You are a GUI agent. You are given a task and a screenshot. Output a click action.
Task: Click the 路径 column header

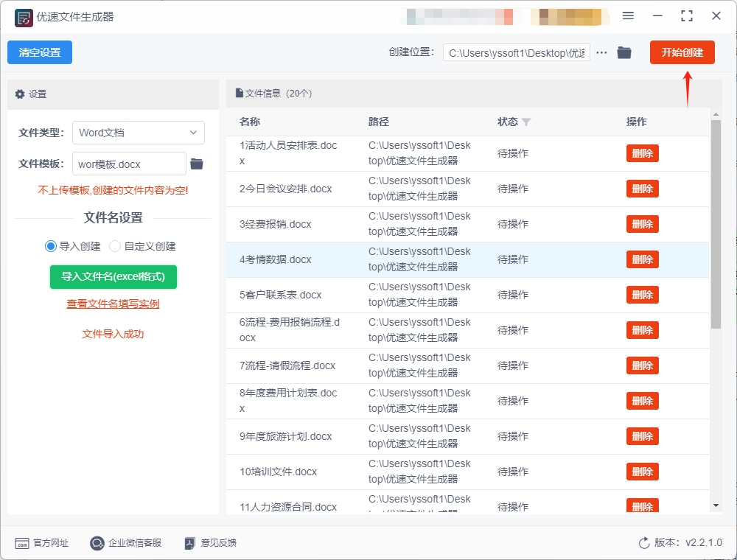379,122
